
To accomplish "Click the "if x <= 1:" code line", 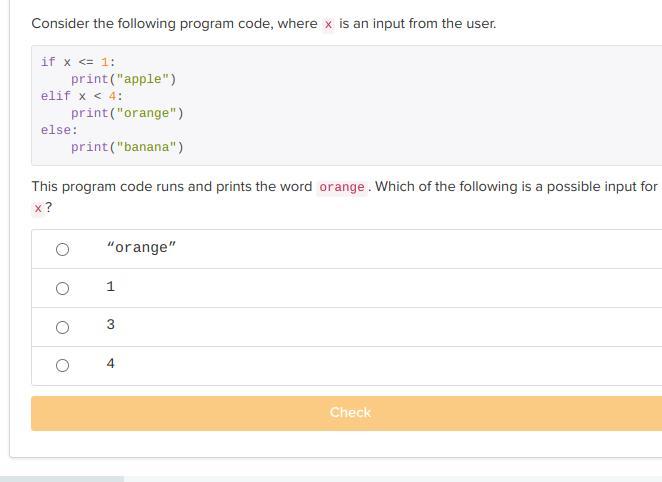I will click(x=78, y=62).
